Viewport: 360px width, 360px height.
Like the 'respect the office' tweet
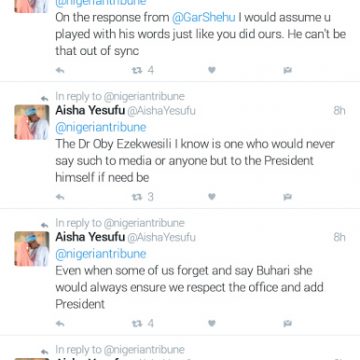[212, 323]
